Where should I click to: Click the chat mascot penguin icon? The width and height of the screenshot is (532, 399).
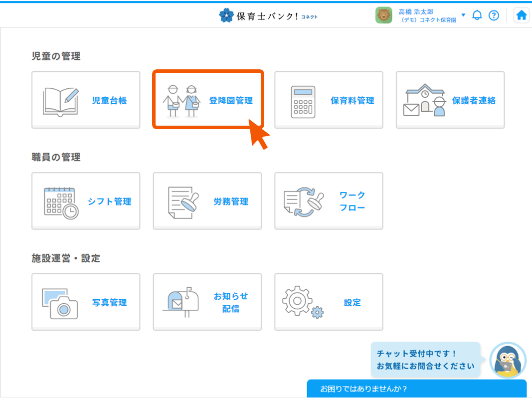(x=509, y=361)
